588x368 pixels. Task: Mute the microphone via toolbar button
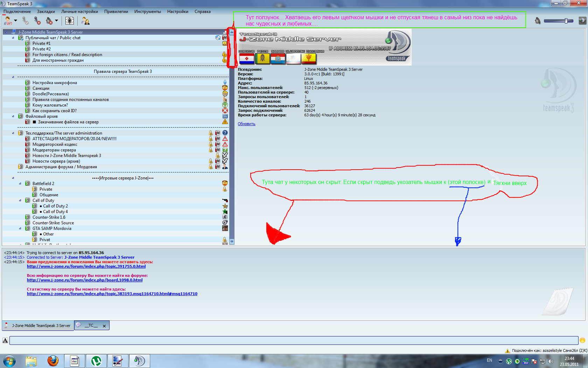pyautogui.click(x=37, y=21)
